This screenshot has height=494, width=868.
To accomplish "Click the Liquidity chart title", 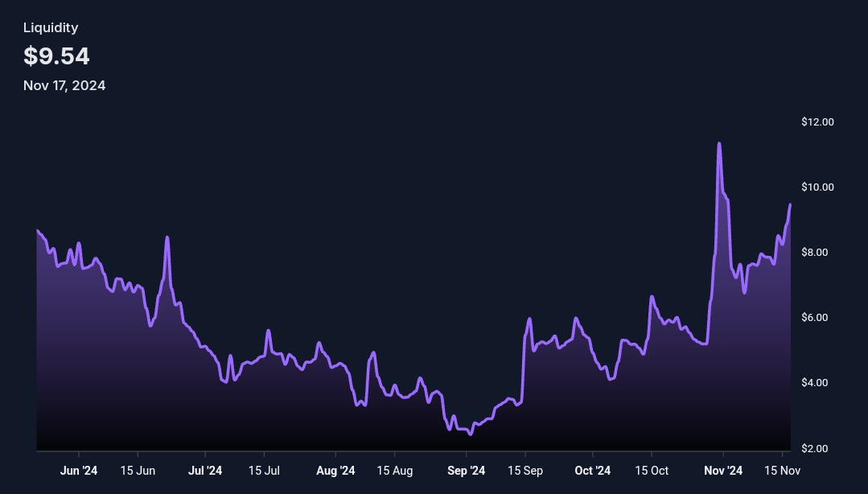I will (51, 27).
